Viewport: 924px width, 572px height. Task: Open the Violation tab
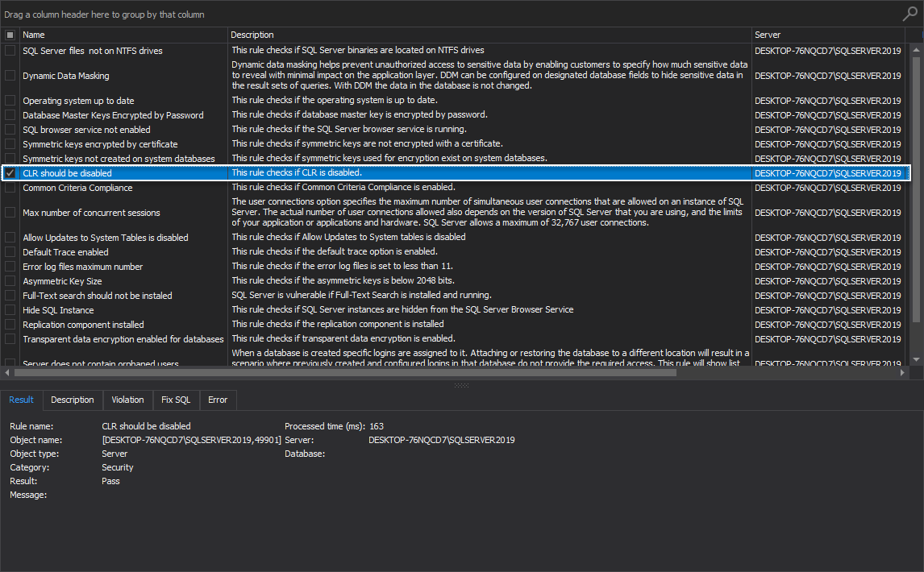coord(128,400)
